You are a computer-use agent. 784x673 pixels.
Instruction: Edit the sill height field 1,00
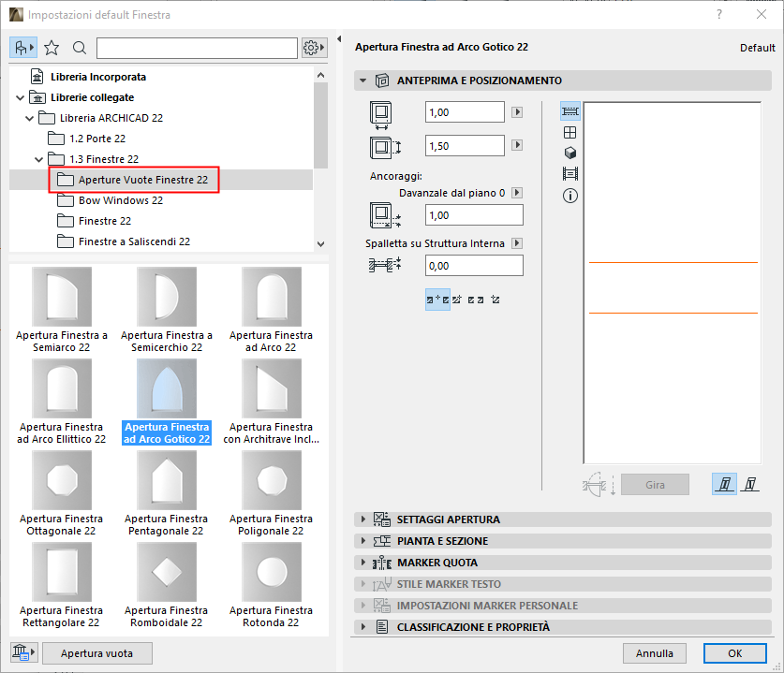tap(474, 215)
